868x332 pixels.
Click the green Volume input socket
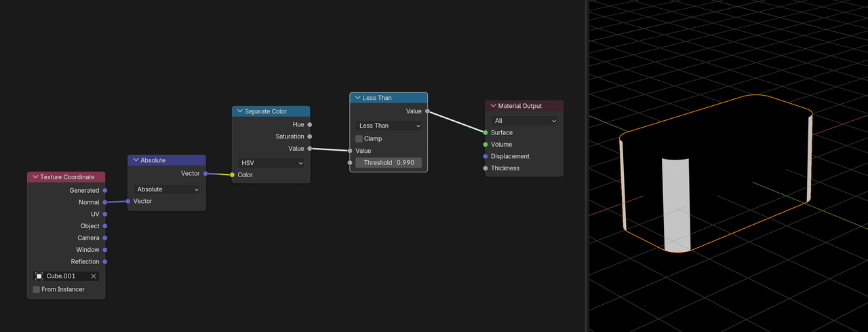pyautogui.click(x=486, y=145)
